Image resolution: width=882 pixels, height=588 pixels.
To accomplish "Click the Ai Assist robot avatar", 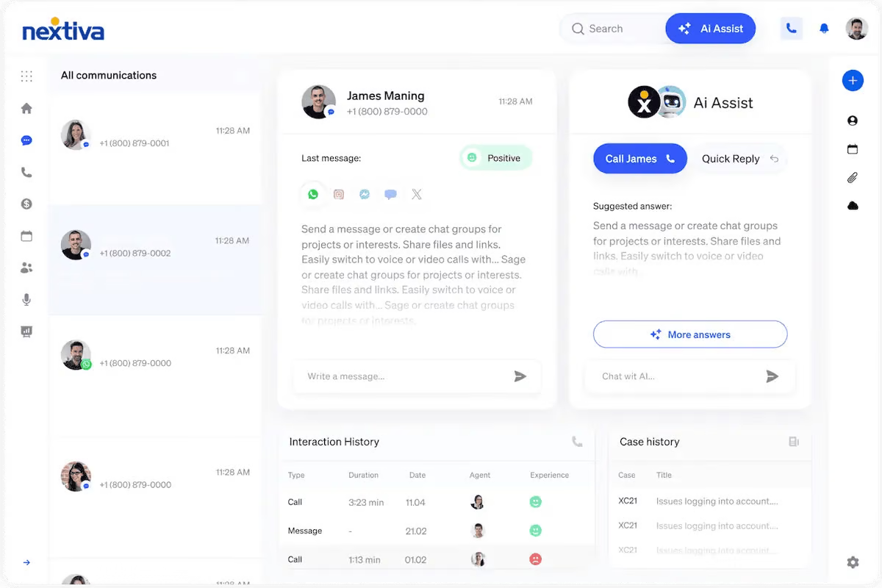I will coord(671,102).
